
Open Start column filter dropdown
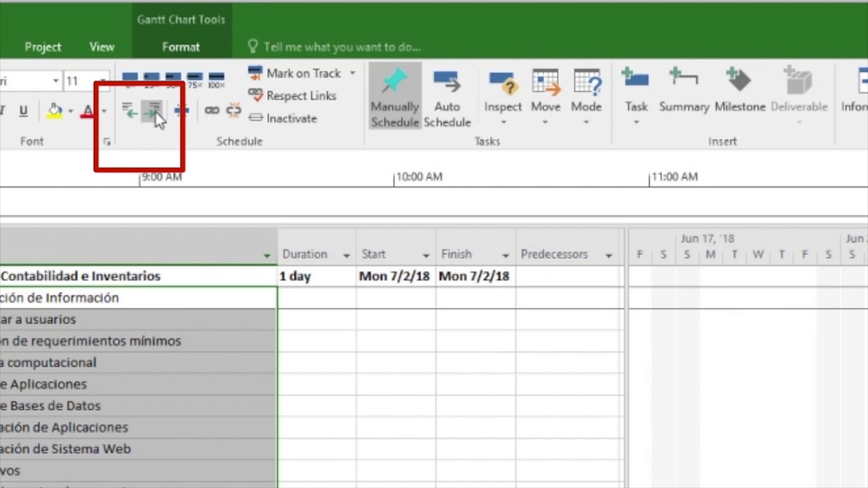[x=426, y=256]
